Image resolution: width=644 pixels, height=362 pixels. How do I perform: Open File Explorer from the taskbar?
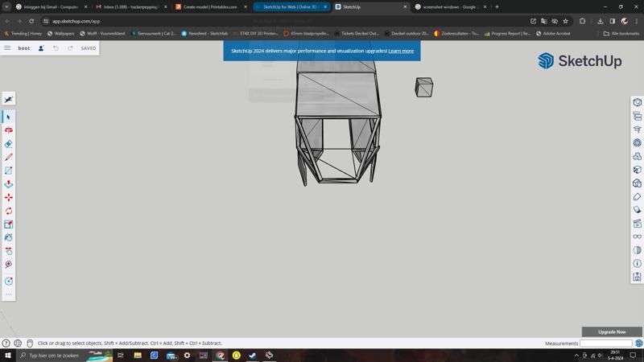coord(138,356)
